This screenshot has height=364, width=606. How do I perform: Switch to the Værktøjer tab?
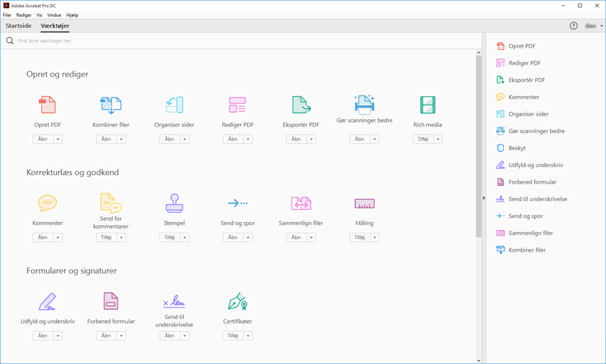click(55, 26)
